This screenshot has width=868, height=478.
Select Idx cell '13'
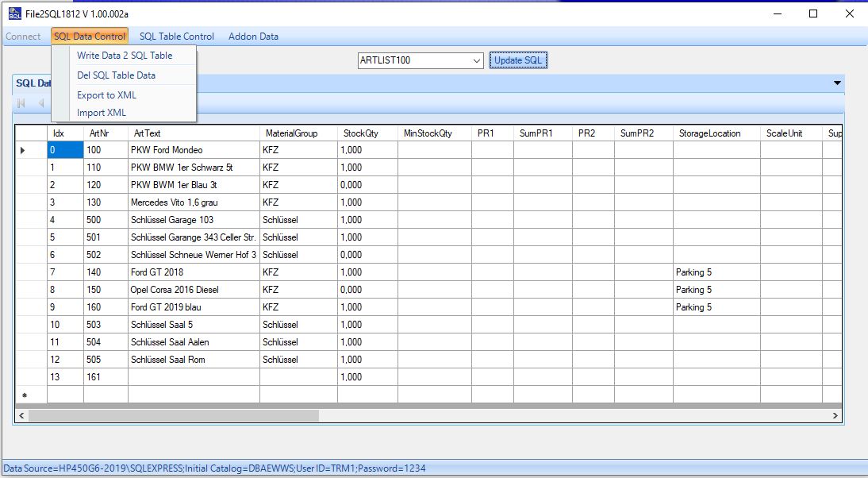65,376
